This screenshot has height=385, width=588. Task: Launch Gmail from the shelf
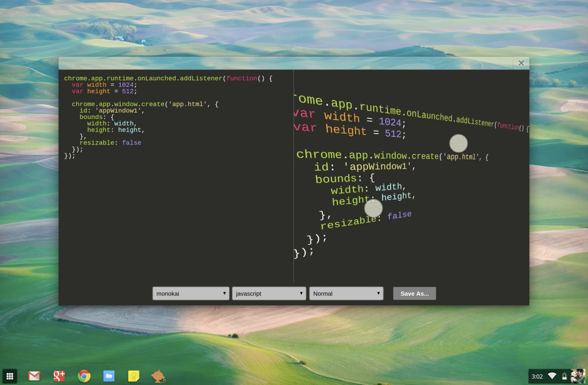[34, 376]
